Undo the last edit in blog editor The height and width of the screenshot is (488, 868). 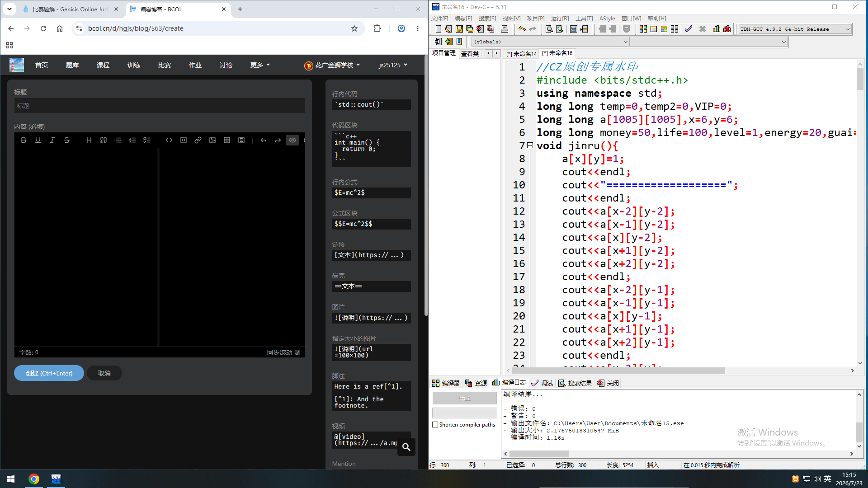[x=264, y=140]
